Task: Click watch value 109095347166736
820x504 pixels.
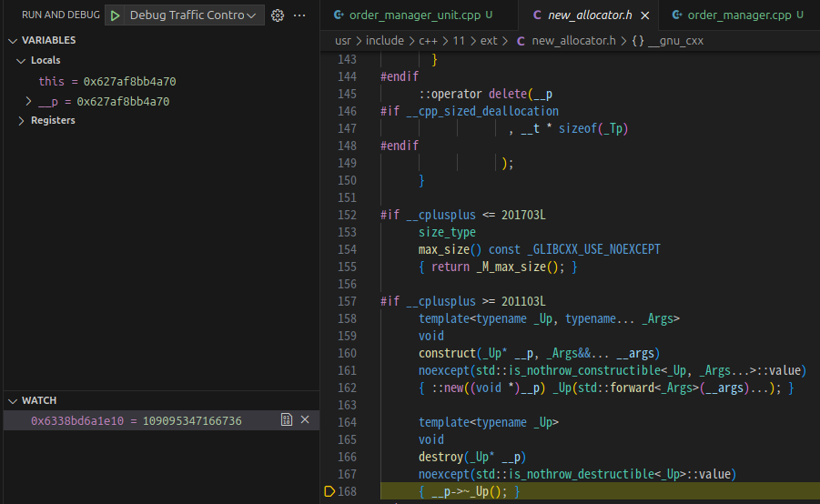Action: (x=192, y=421)
